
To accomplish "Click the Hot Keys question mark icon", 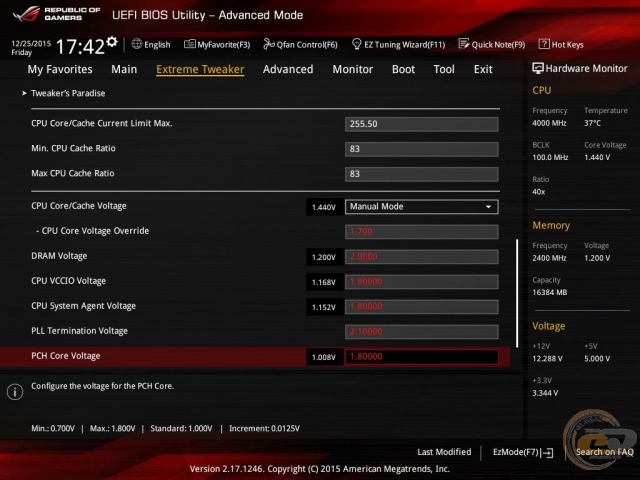I will 544,44.
